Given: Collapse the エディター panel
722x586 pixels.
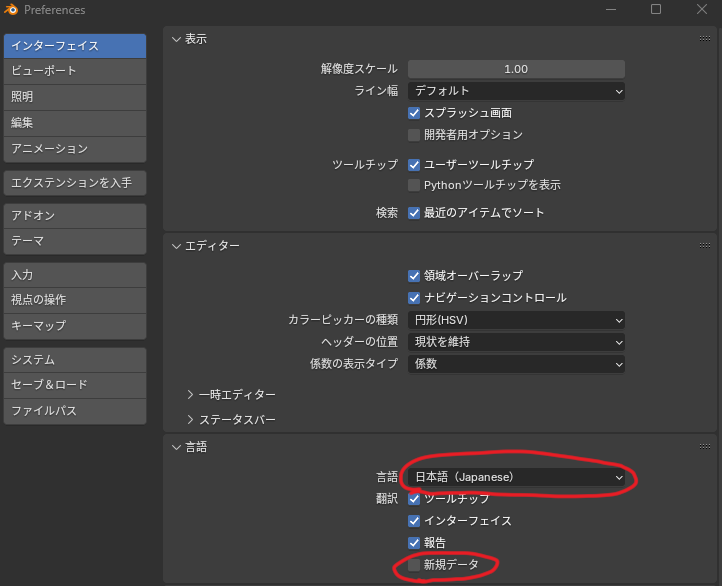Looking at the screenshot, I should coord(176,246).
